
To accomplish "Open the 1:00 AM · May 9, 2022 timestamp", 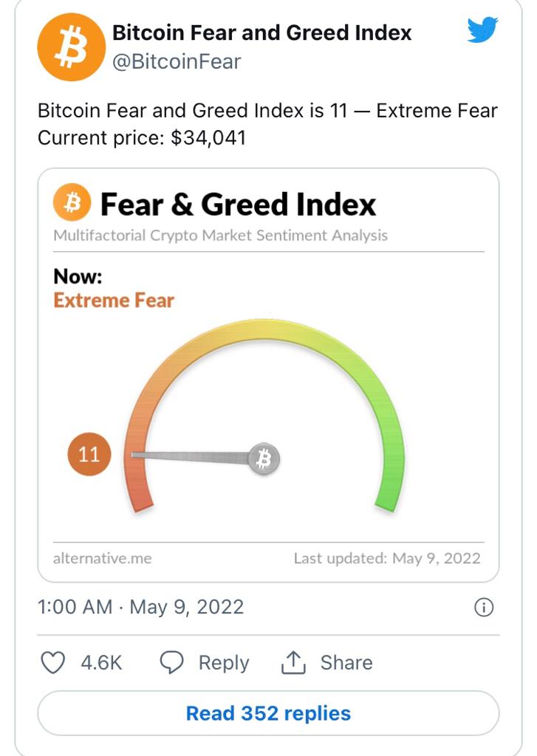I will click(x=140, y=607).
